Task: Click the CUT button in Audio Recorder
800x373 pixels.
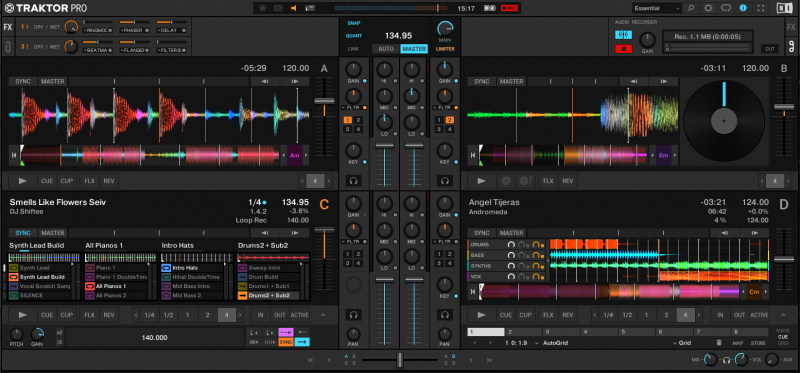Action: pyautogui.click(x=770, y=49)
